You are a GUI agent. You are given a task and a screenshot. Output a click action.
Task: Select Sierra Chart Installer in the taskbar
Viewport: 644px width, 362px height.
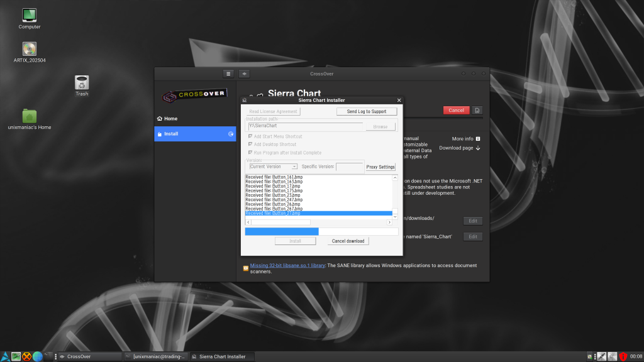[221, 356]
